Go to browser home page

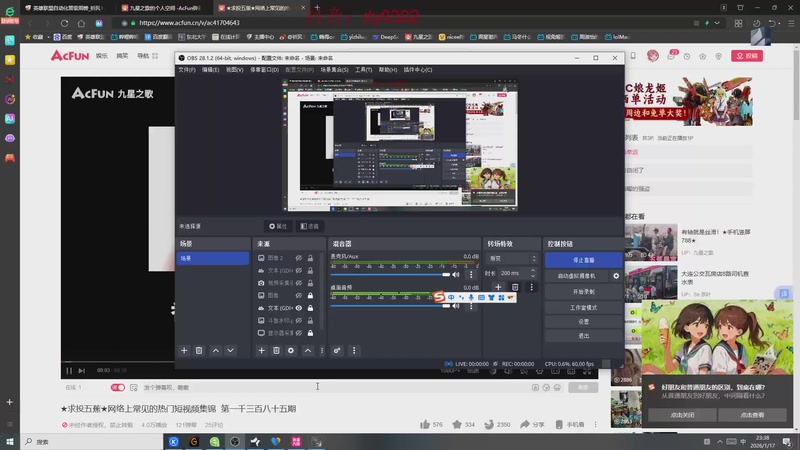pos(81,23)
